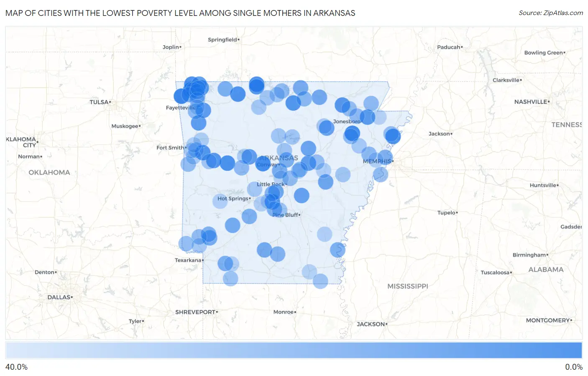This screenshot has width=588, height=376.
Task: Click the data bubble over the Hot Springs label
Action: (220, 201)
